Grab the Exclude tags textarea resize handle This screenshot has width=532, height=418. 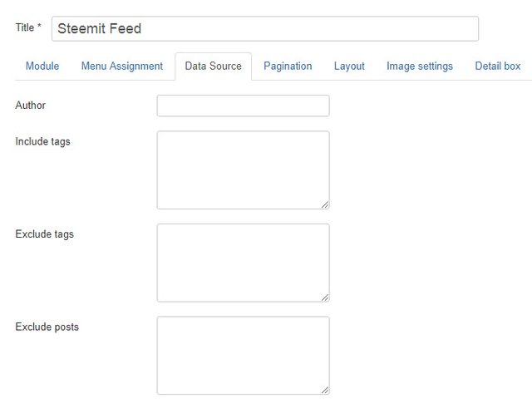(x=325, y=298)
